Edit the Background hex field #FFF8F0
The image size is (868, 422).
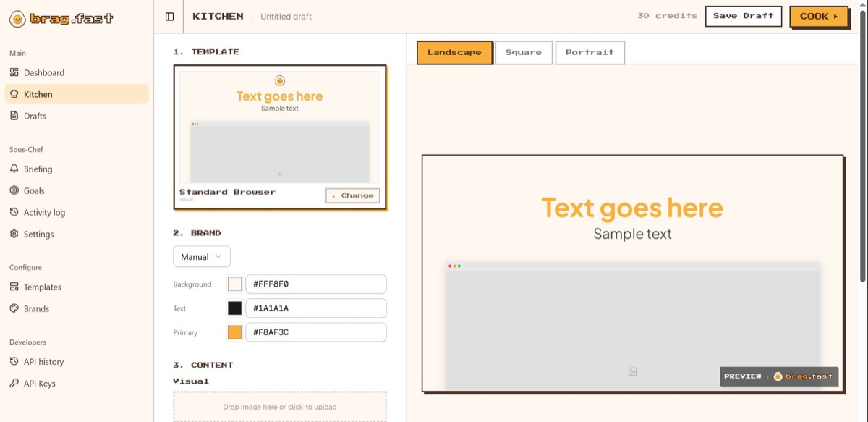pyautogui.click(x=316, y=284)
